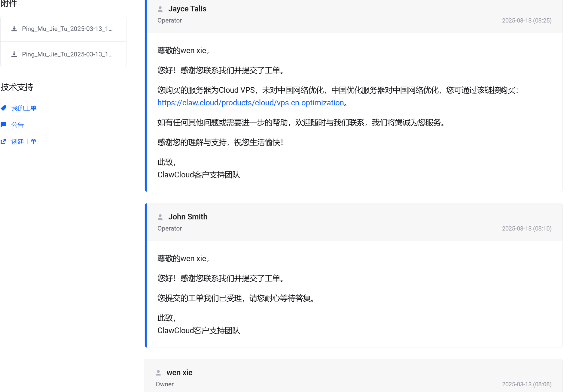Screen dimensions: 570x392
Task: Click wen xie's Owner label
Action: [x=164, y=384]
